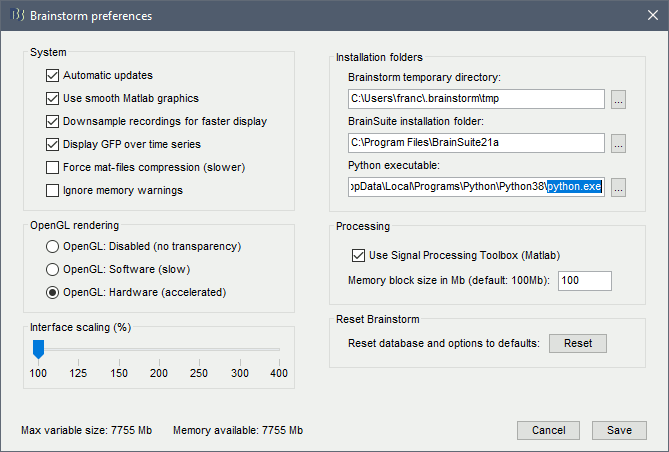Click the Memory block size field
This screenshot has height=452, width=669.
(585, 281)
